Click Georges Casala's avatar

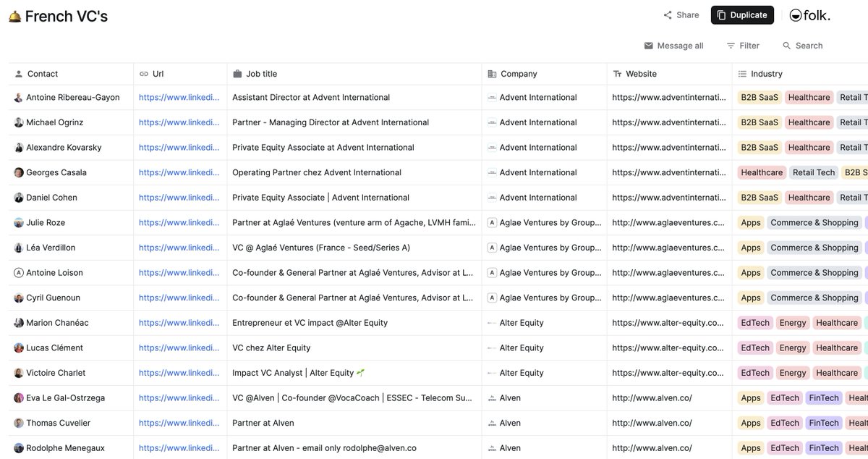click(x=19, y=172)
